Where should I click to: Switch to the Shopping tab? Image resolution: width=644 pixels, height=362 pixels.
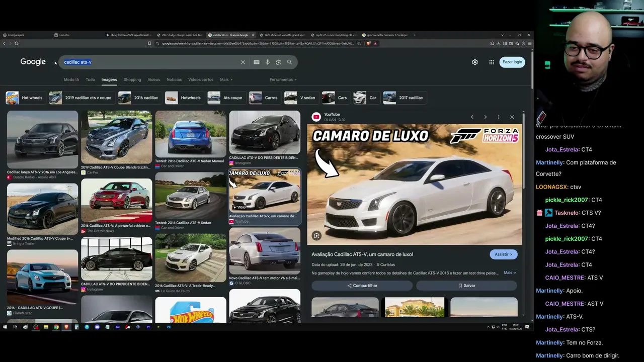click(132, 79)
